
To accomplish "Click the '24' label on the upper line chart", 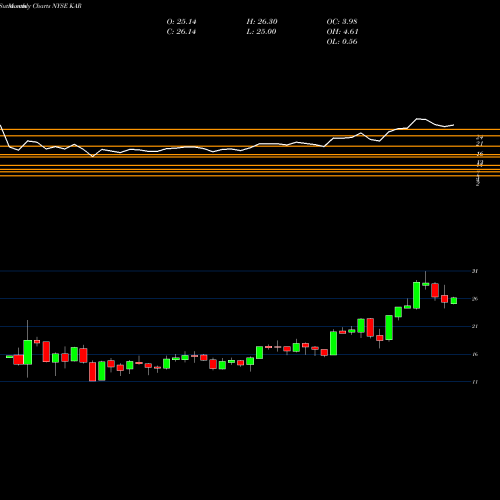I will pos(480,137).
